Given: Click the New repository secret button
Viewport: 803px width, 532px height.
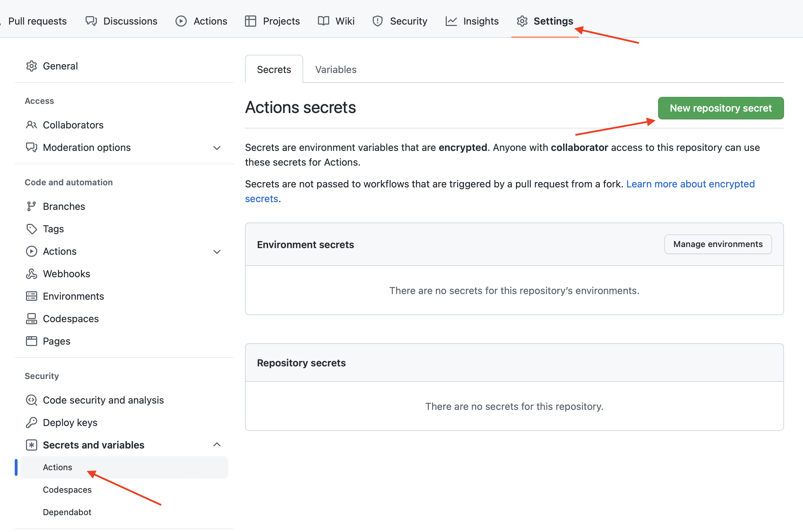Looking at the screenshot, I should coord(720,108).
